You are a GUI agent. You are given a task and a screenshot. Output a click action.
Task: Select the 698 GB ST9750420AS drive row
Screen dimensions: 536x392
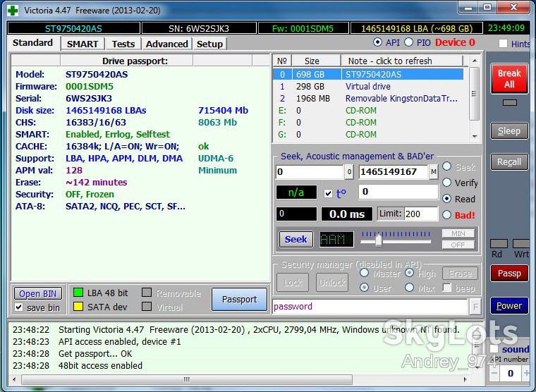pos(368,75)
